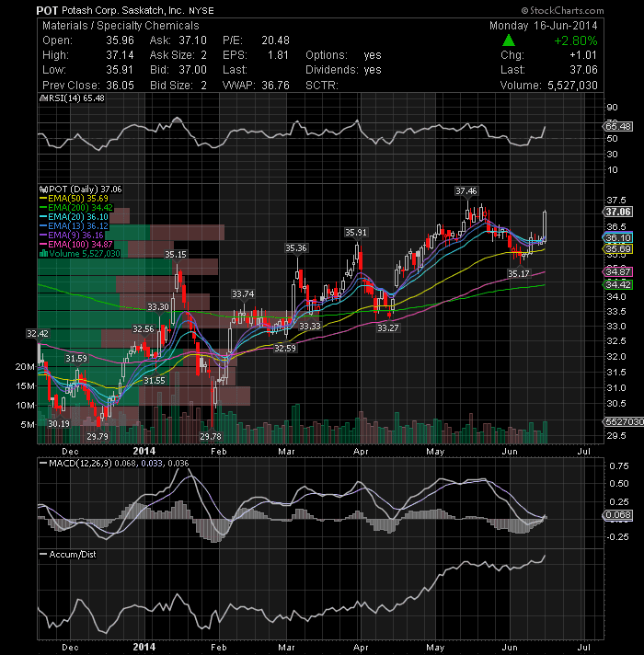Click the P/E value 20.48

pos(275,40)
